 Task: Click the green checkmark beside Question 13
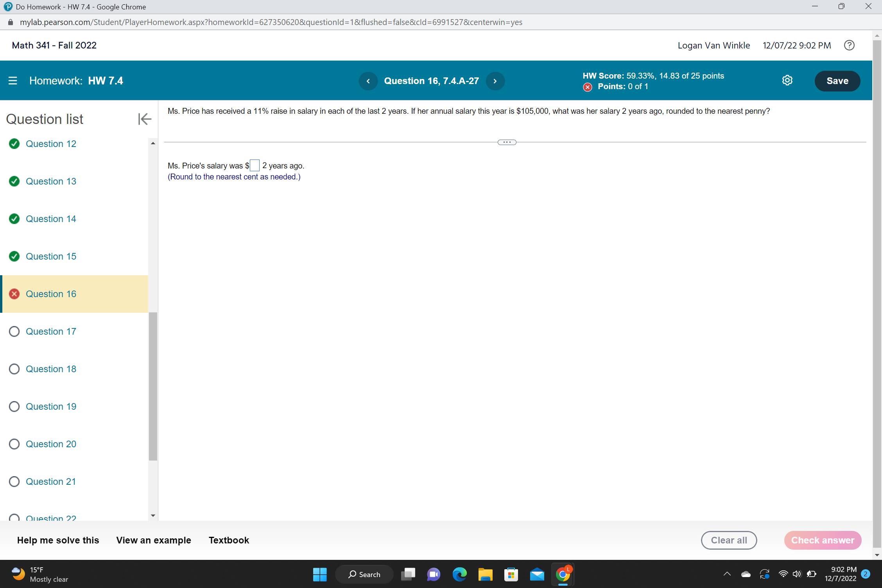click(x=14, y=181)
